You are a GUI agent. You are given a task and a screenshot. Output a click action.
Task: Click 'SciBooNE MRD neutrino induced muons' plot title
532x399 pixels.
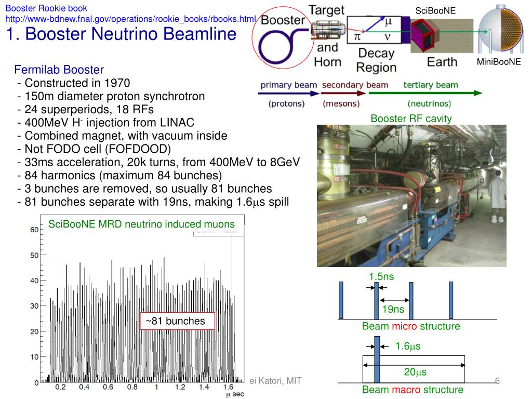[x=141, y=224]
